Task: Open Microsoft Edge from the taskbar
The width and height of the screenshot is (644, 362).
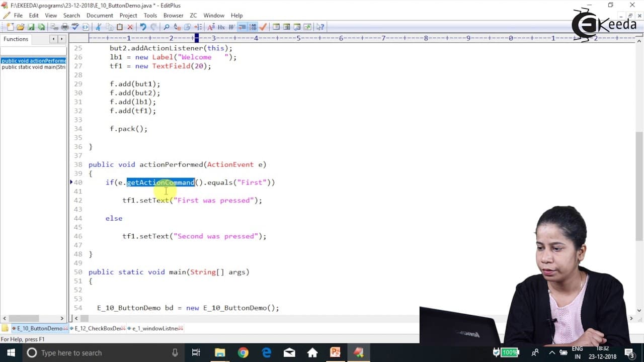Action: tap(266, 352)
